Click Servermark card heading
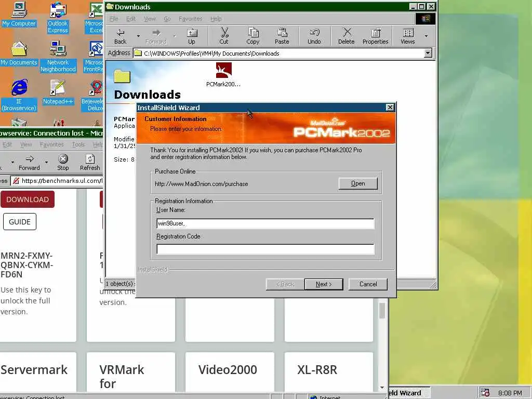The image size is (532, 399). pos(34,369)
